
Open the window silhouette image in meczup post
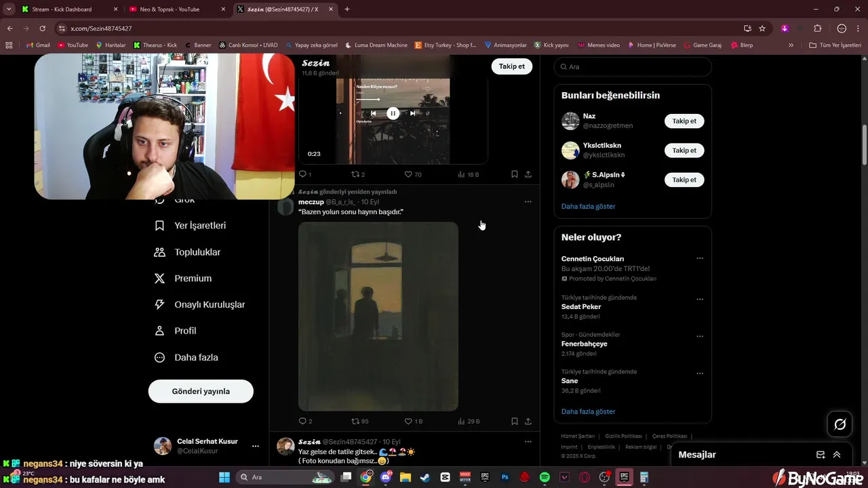click(378, 317)
